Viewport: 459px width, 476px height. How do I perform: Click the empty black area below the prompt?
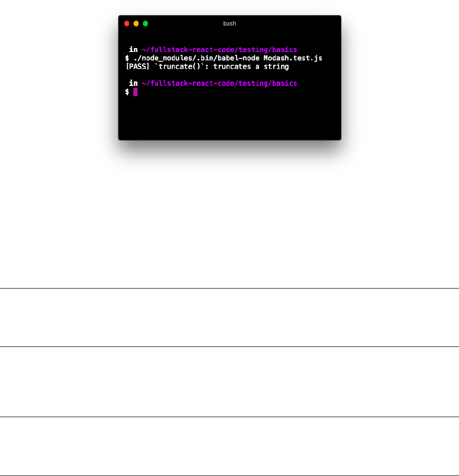229,118
